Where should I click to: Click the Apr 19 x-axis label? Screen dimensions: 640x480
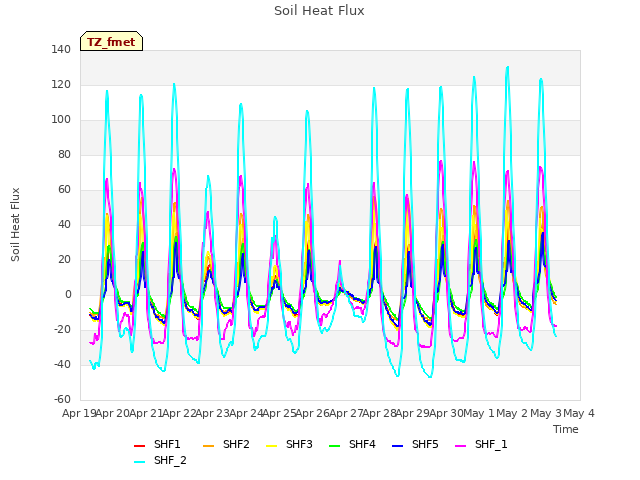[80, 413]
